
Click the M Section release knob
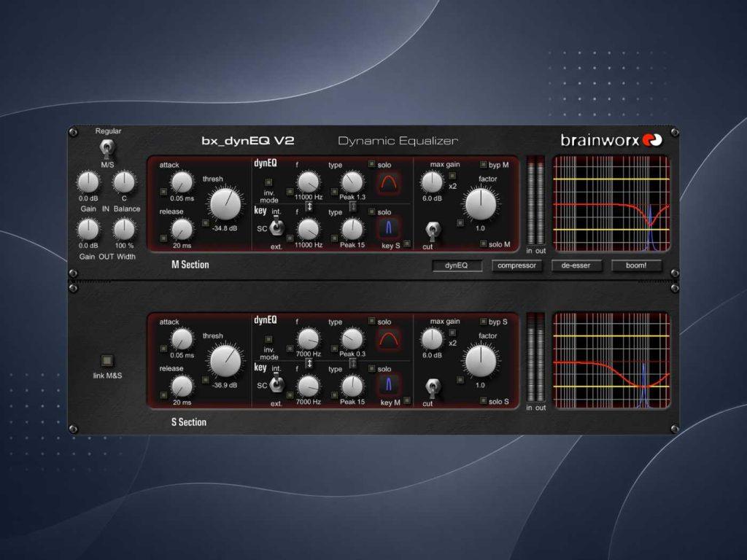pos(182,230)
